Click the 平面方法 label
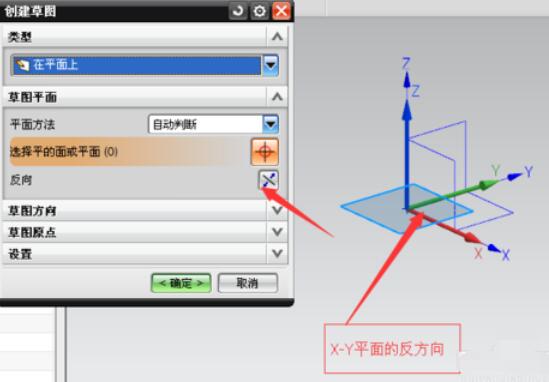The image size is (549, 382). click(x=33, y=124)
